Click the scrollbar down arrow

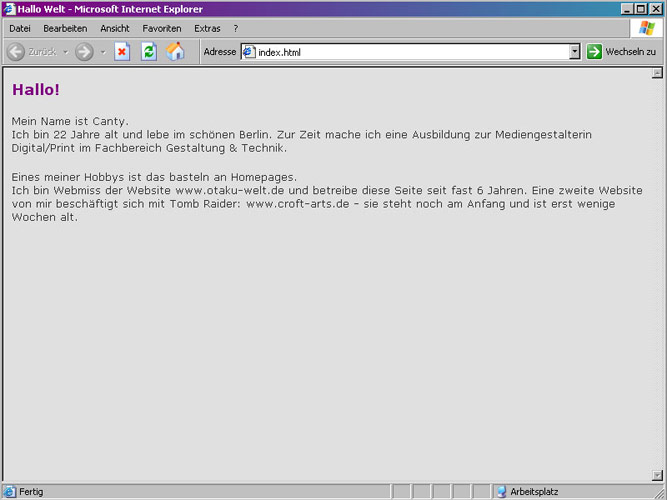click(657, 475)
